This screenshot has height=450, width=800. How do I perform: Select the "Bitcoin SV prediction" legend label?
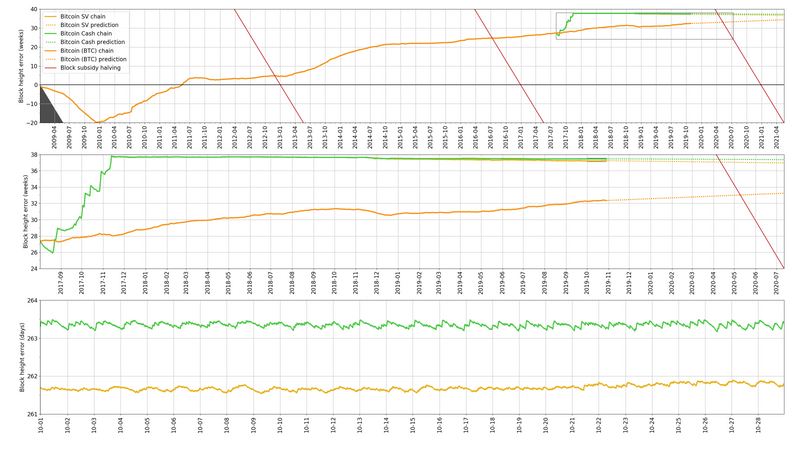89,25
